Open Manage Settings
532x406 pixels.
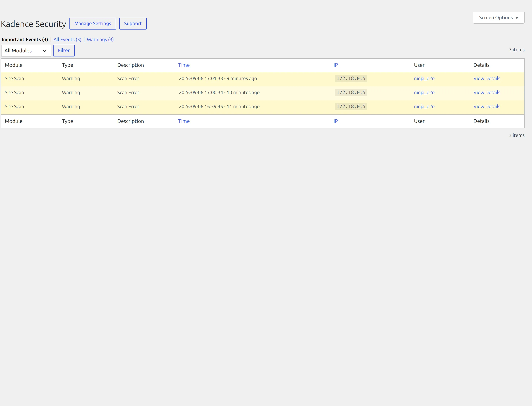(x=93, y=23)
